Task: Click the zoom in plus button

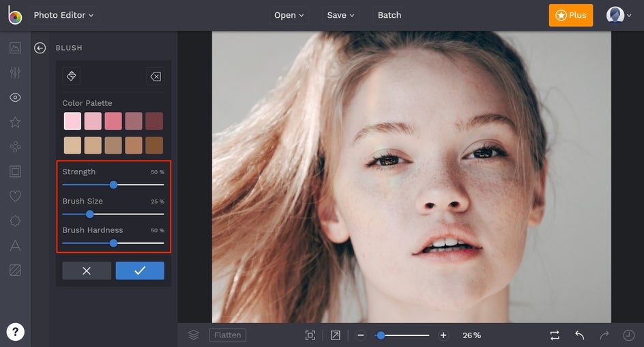Action: click(x=443, y=335)
